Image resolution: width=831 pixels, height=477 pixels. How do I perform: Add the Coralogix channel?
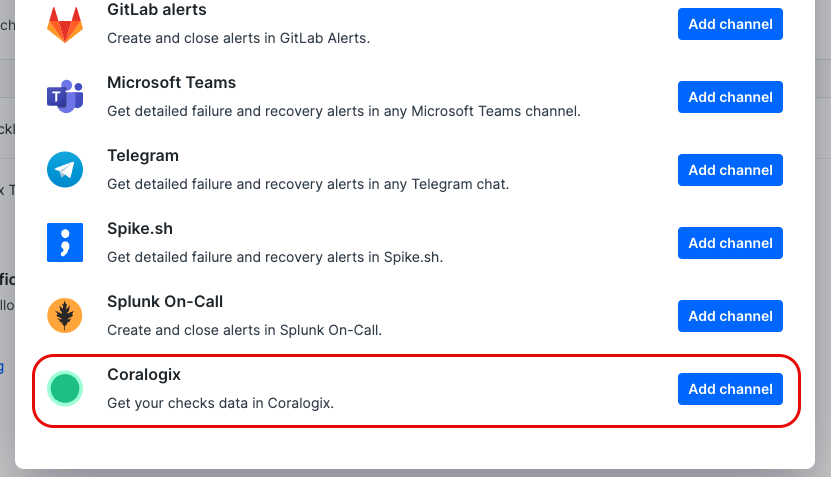point(730,389)
